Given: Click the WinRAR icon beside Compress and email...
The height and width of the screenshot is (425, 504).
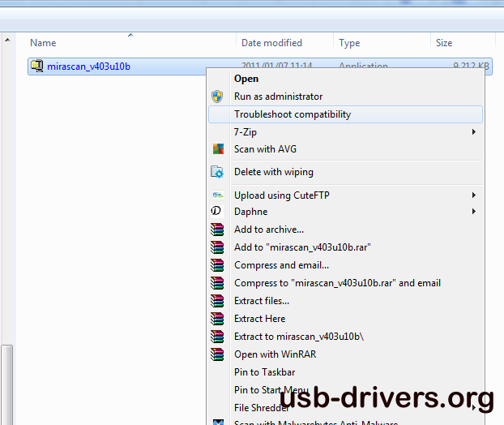Looking at the screenshot, I should (x=217, y=265).
